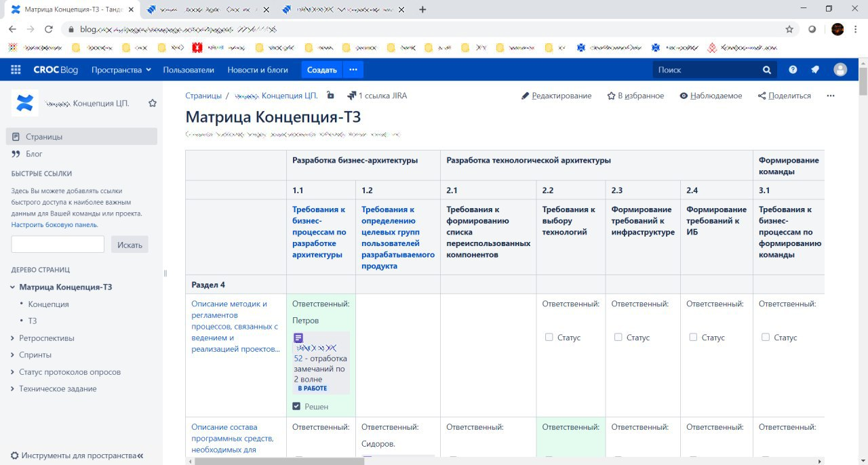Collapse the Матрица Концепция-ТЗ tree node

(x=13, y=287)
